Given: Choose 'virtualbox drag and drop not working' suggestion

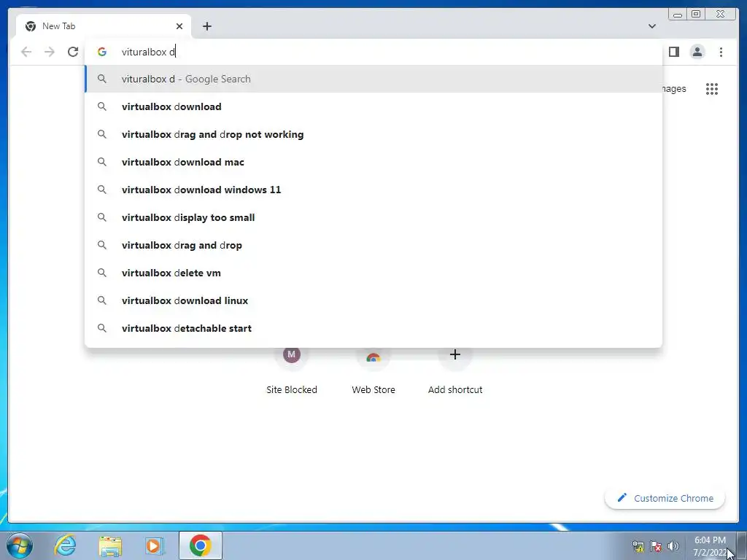Looking at the screenshot, I should coord(373,134).
